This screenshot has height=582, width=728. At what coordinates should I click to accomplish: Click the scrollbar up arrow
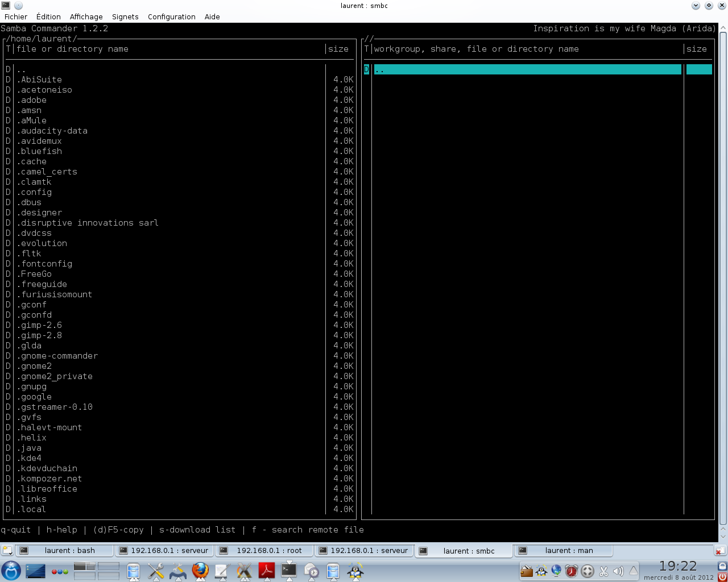723,27
